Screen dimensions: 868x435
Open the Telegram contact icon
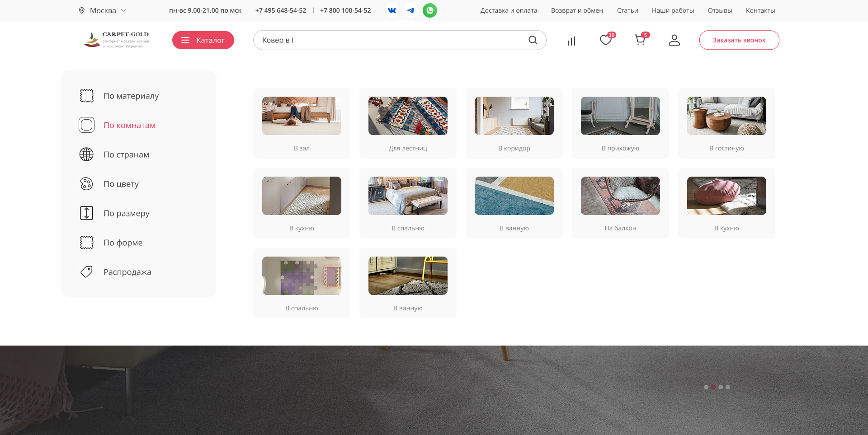410,10
